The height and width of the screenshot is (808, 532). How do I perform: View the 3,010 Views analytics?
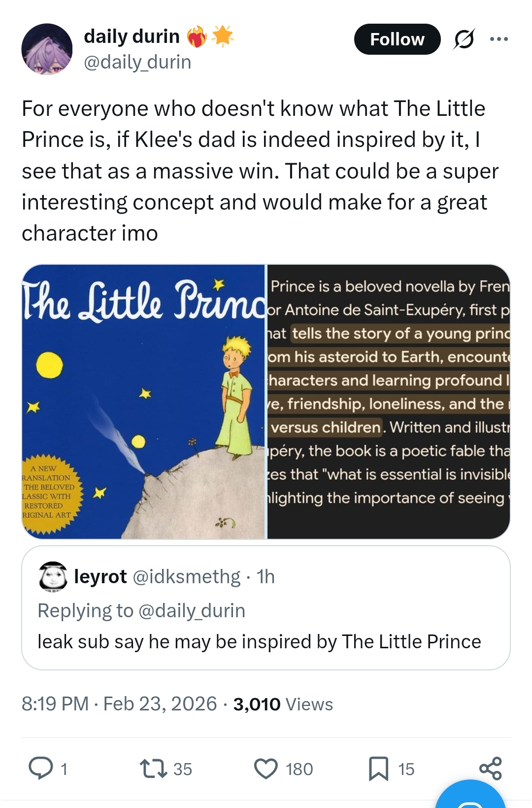[283, 704]
